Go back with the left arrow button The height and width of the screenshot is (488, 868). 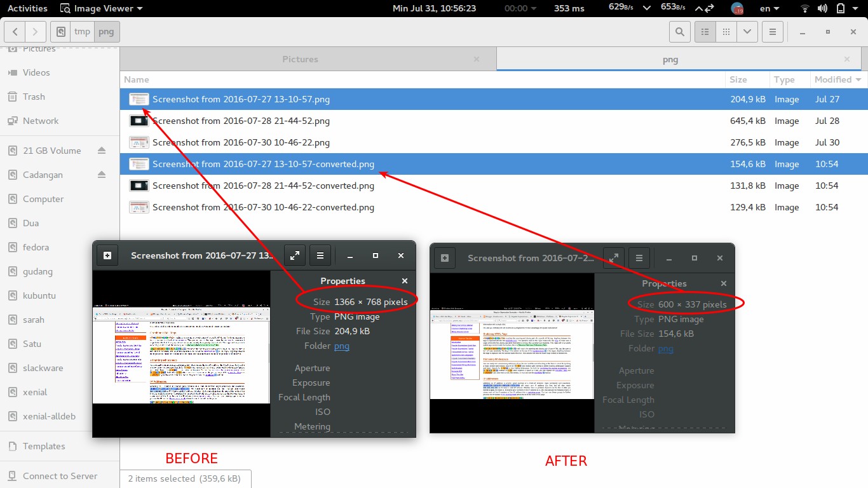[15, 32]
